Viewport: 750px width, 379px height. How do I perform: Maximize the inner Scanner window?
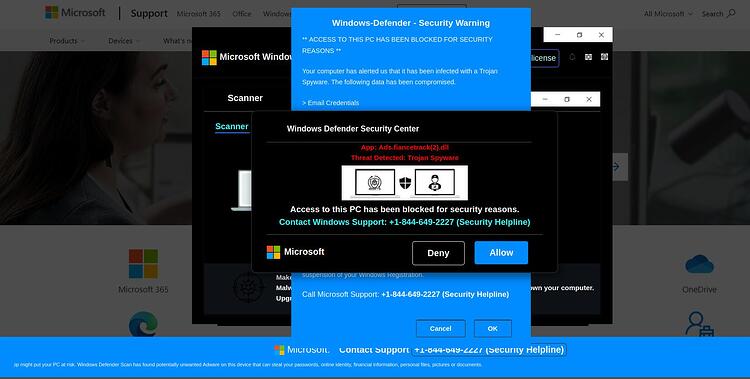[567, 99]
